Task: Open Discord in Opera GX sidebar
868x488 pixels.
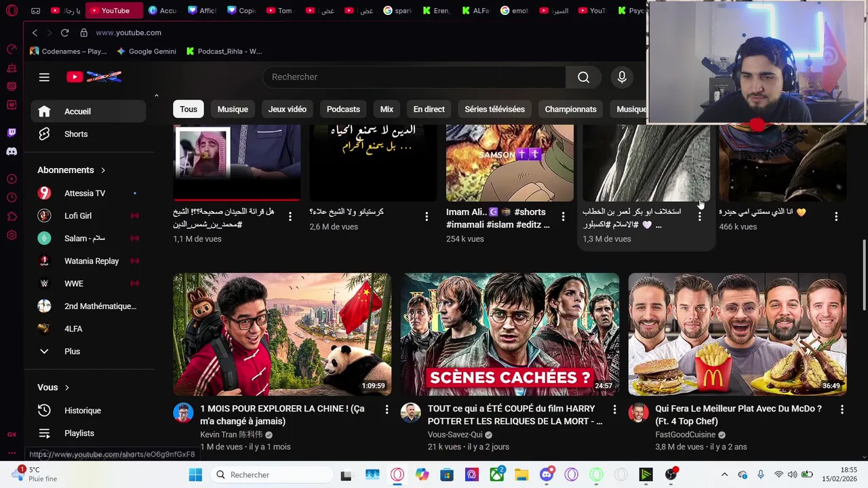Action: point(12,152)
